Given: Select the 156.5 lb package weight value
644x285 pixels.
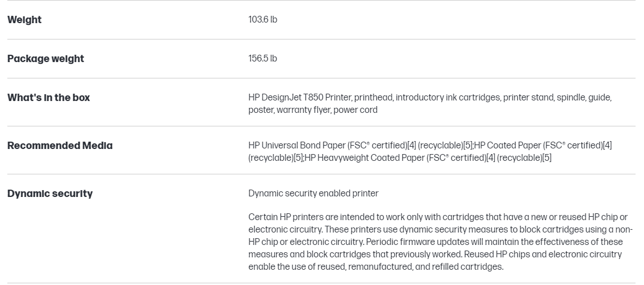Looking at the screenshot, I should click(263, 59).
